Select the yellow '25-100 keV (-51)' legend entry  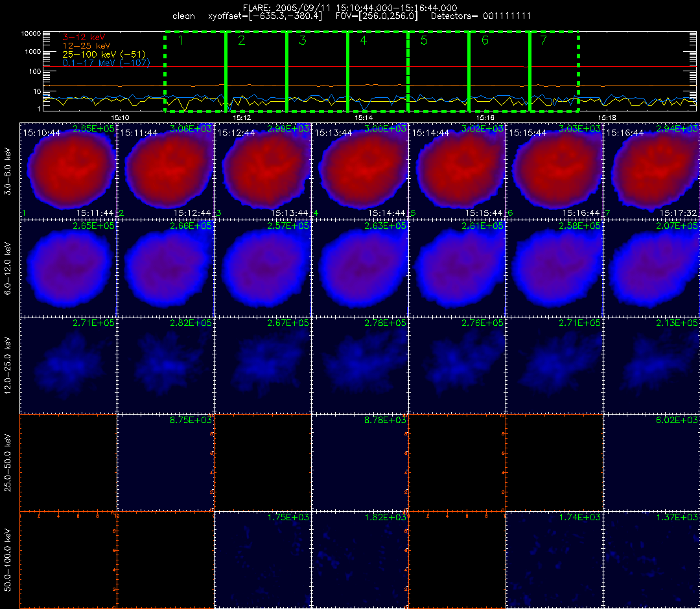[x=104, y=54]
